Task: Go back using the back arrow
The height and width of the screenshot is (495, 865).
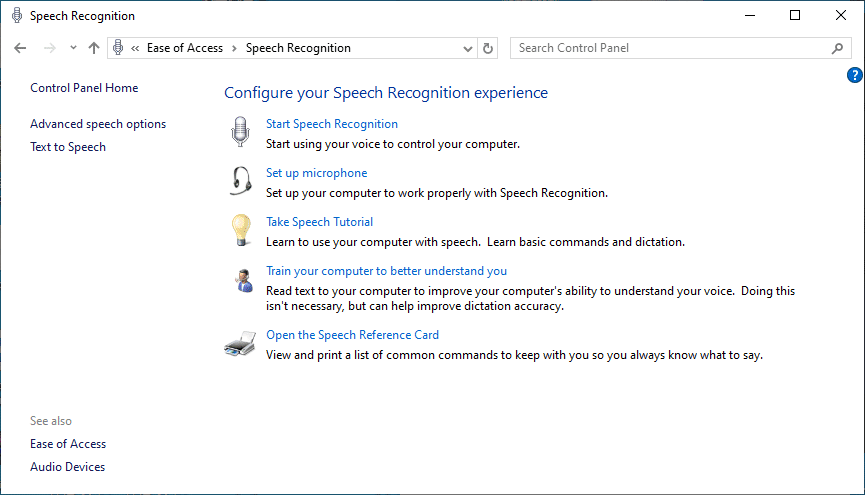Action: (x=20, y=48)
